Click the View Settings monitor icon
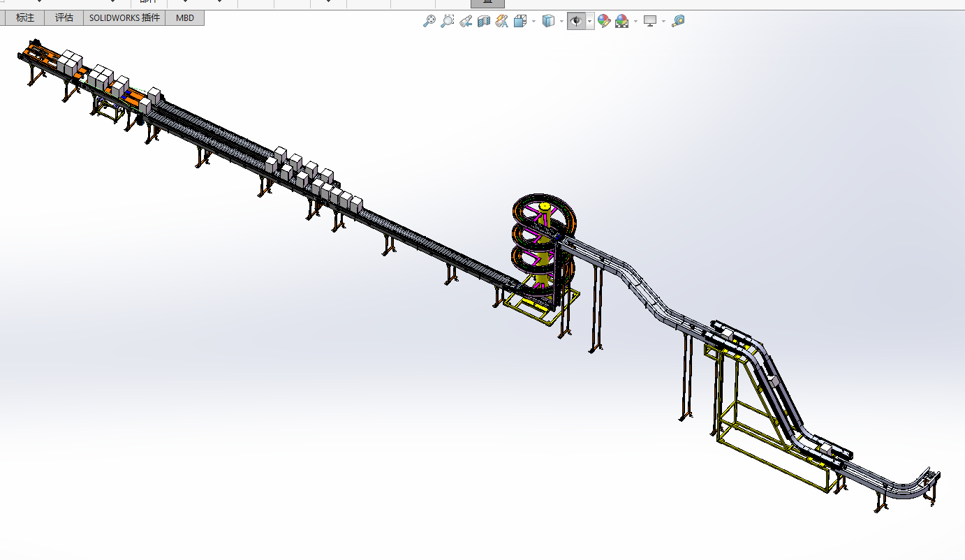The width and height of the screenshot is (965, 560). (650, 22)
